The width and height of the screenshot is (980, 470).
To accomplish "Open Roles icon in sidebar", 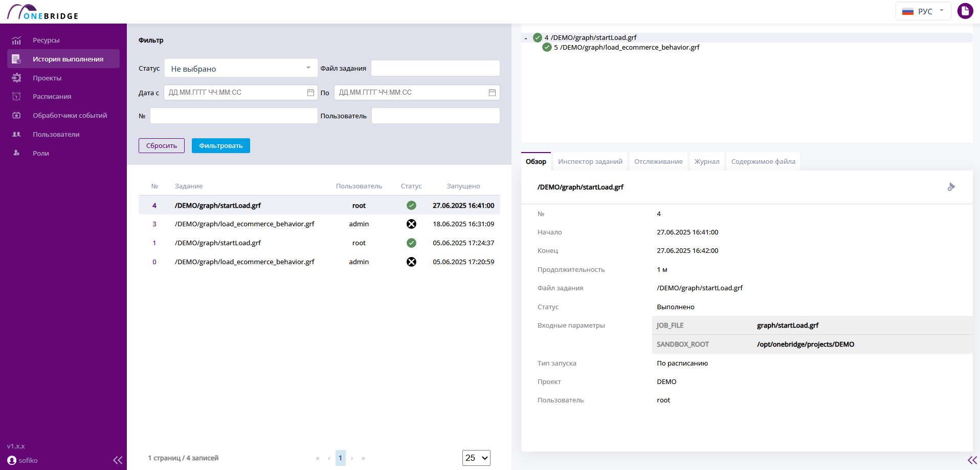I will (x=16, y=153).
